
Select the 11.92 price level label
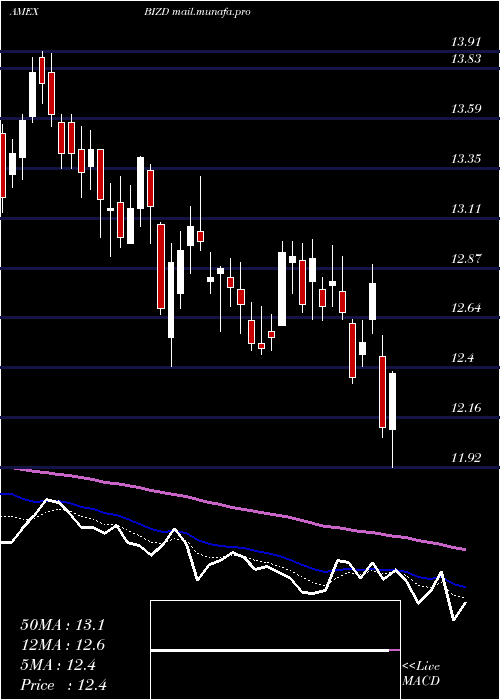click(x=466, y=458)
